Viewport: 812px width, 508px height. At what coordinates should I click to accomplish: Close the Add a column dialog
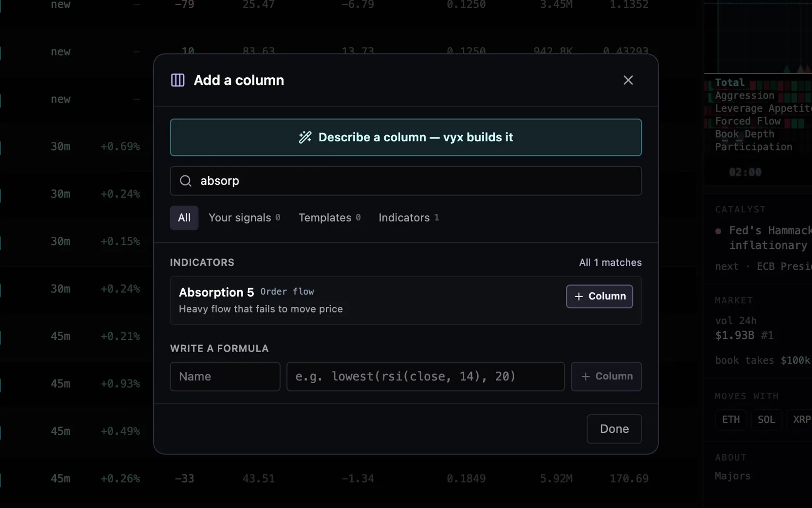pos(628,80)
